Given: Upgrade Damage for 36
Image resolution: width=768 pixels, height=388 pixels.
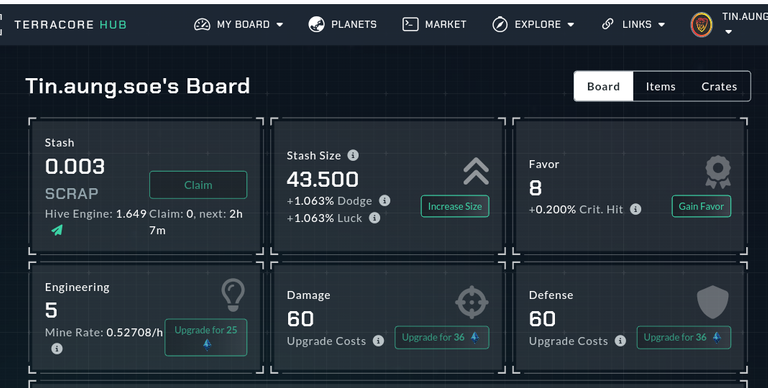Looking at the screenshot, I should coord(442,338).
